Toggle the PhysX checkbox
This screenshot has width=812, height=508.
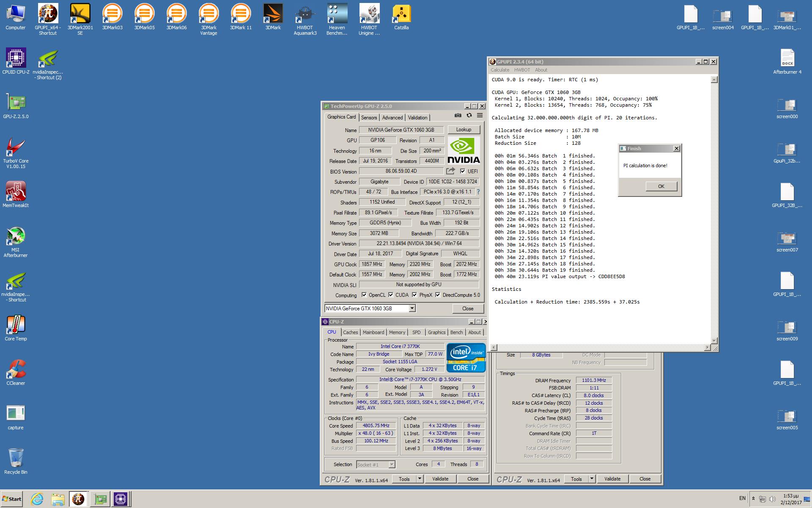414,295
